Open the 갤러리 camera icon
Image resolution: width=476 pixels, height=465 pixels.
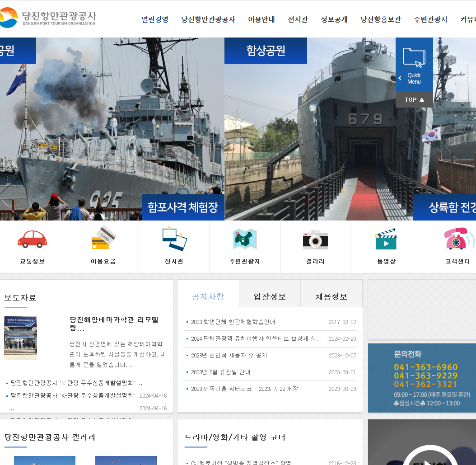click(315, 240)
